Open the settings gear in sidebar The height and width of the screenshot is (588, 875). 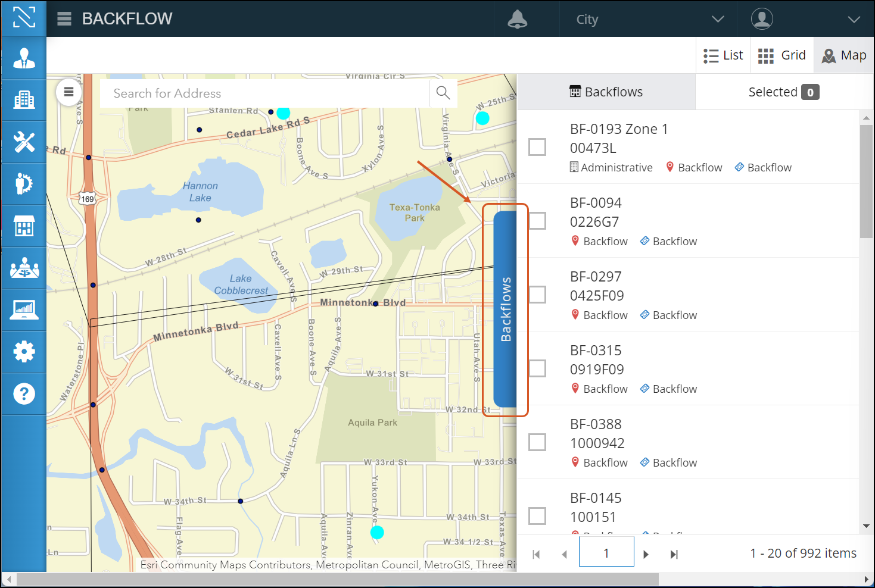coord(24,352)
